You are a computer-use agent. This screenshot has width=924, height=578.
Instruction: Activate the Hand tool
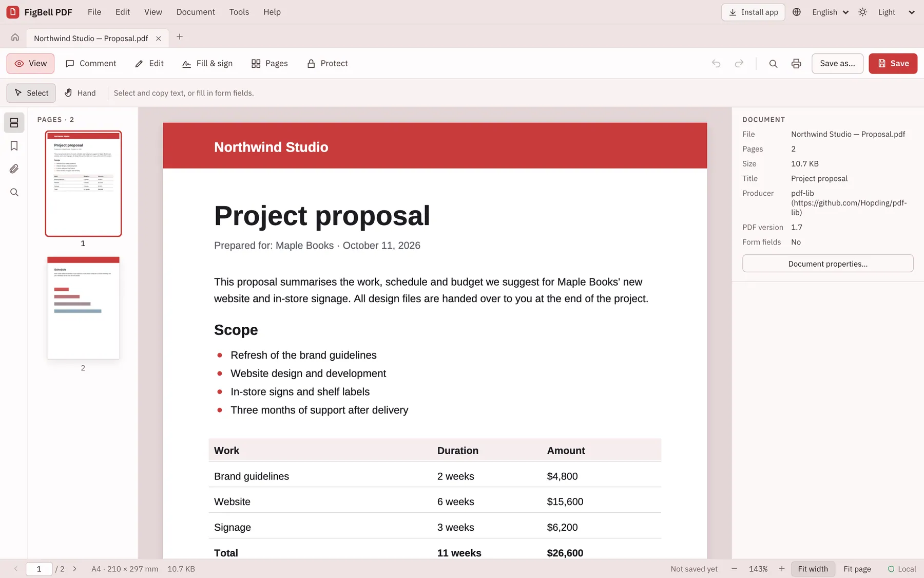pos(81,93)
